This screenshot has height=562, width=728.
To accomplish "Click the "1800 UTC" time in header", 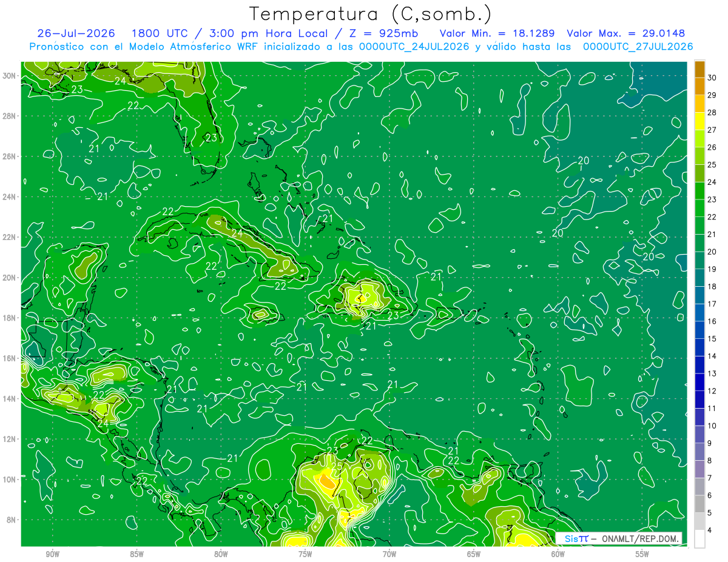I will 159,33.
